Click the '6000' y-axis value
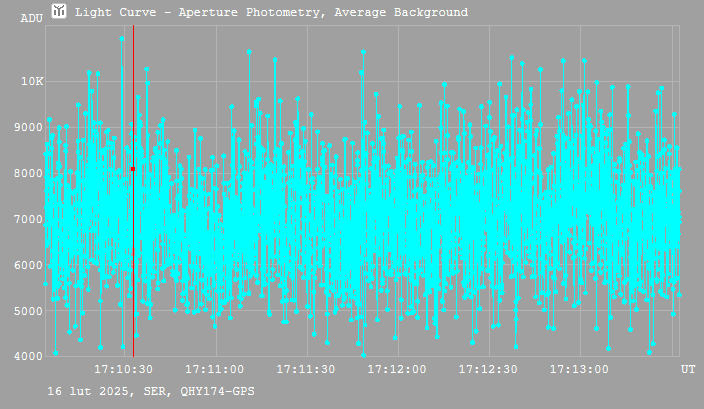 28,265
